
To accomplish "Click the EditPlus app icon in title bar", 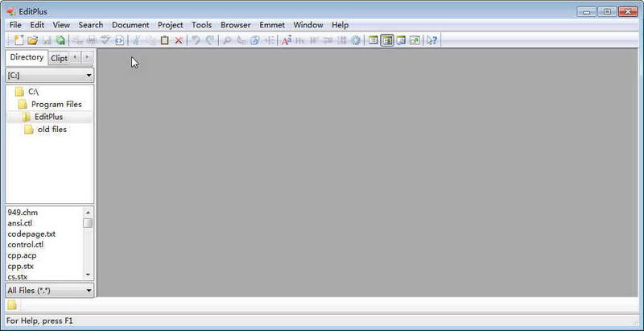I will (11, 11).
